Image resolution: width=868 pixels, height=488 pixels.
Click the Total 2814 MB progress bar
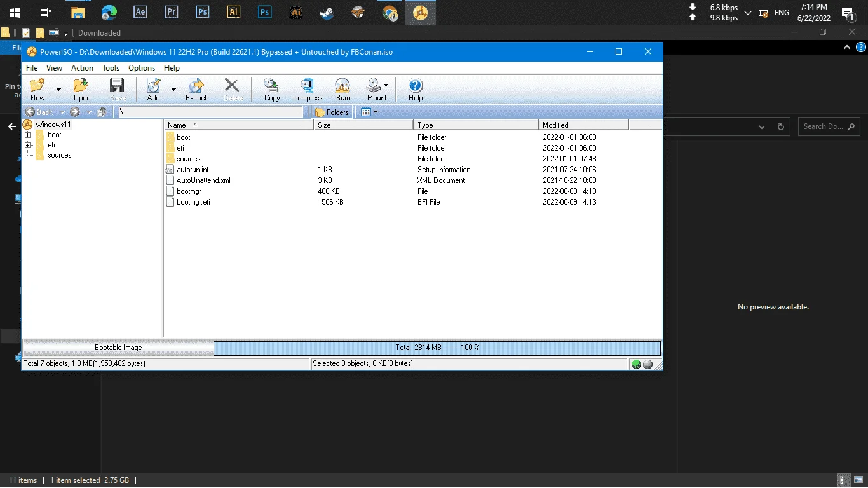click(437, 348)
